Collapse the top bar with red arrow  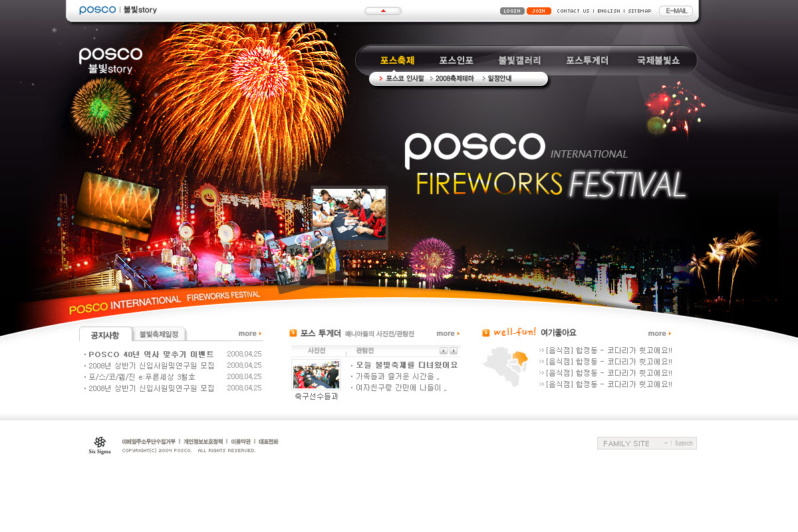(383, 11)
